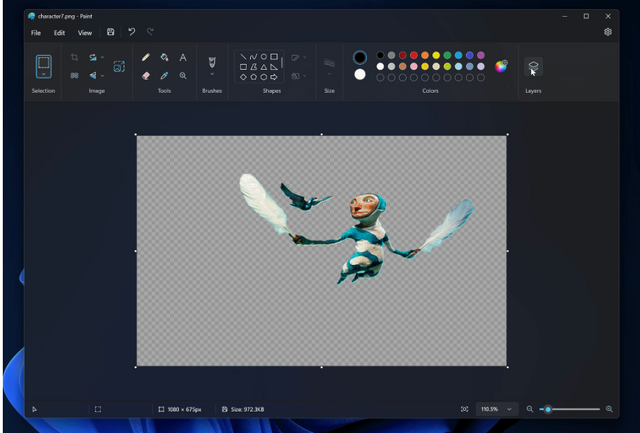Select the Fill bucket tool
Viewport: 640px width, 433px height.
click(x=164, y=57)
